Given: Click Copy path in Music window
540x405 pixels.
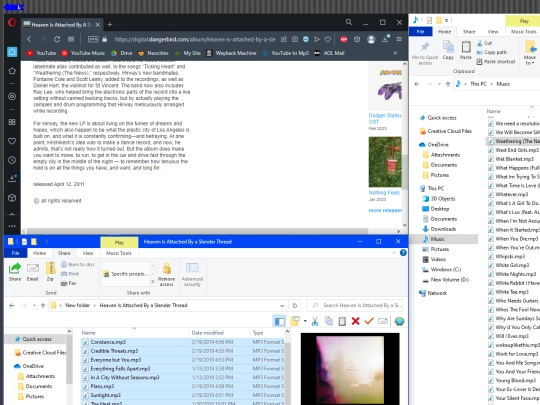Looking at the screenshot, I should click(x=492, y=52).
